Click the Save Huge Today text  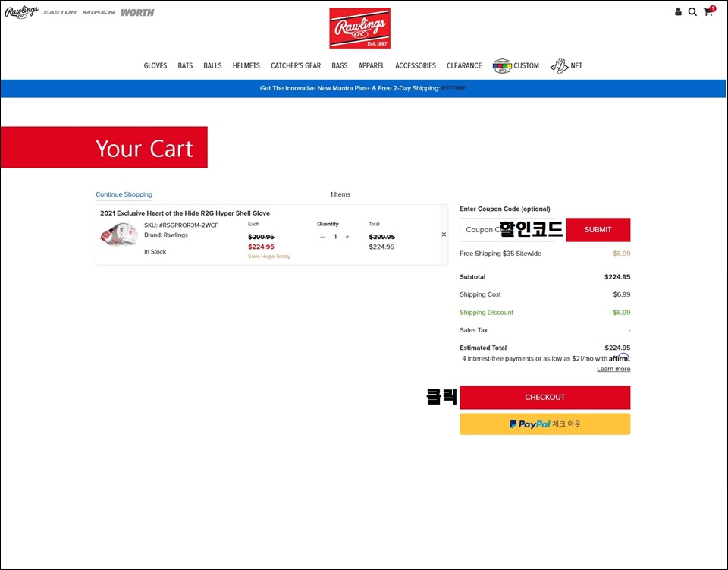tap(268, 257)
